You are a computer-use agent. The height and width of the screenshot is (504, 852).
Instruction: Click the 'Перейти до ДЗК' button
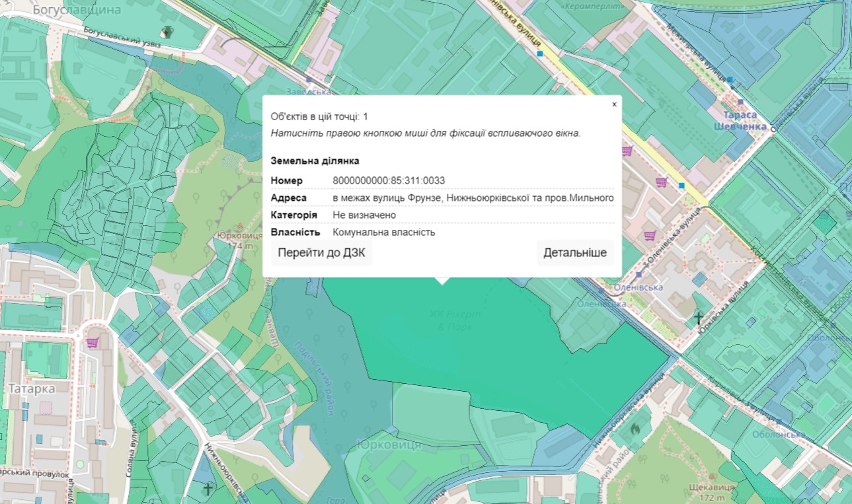(x=321, y=253)
